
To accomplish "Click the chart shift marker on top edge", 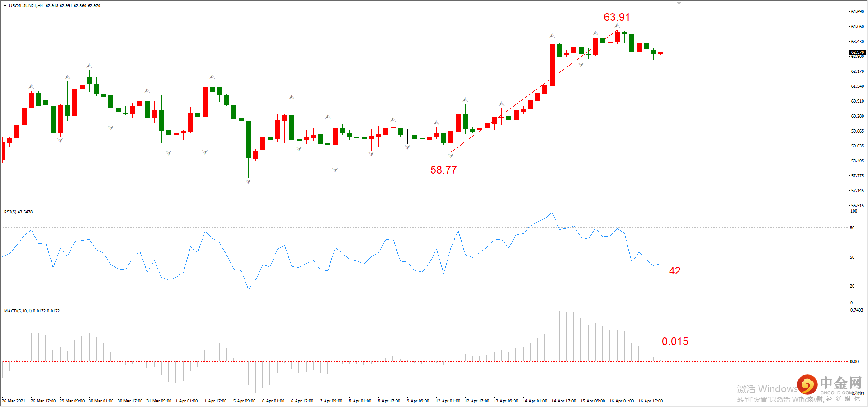I will 679,3.
